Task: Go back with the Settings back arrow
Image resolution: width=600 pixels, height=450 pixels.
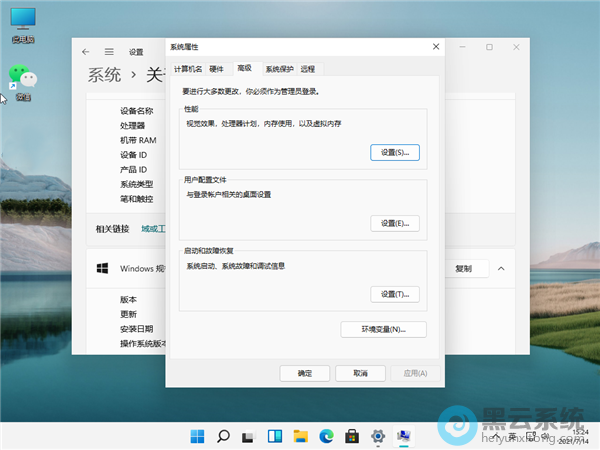Action: pos(86,48)
